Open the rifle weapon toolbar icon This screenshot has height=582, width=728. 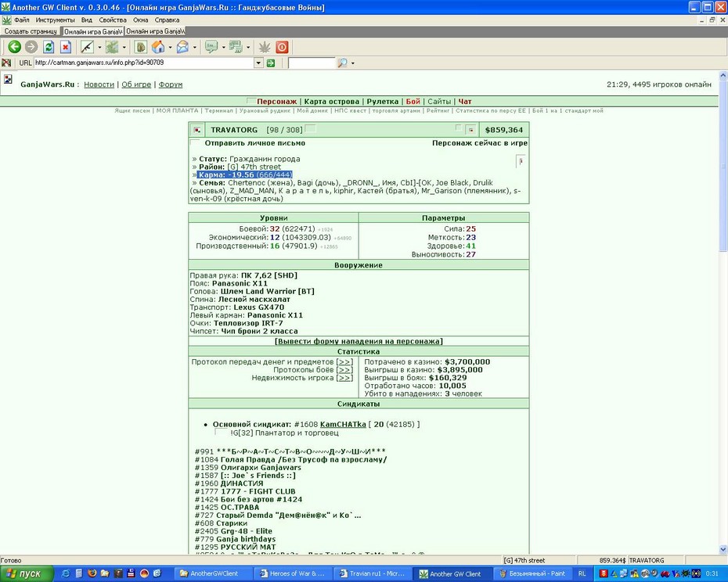[x=87, y=47]
